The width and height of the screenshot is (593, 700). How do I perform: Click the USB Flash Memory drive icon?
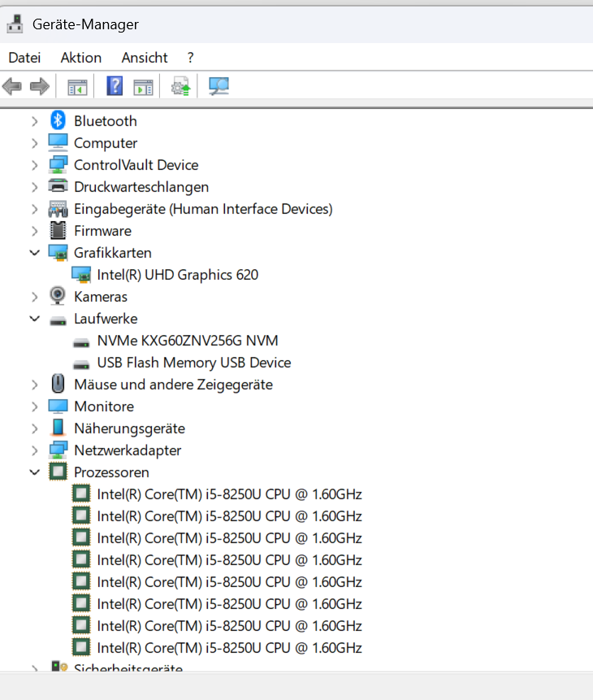coord(81,364)
